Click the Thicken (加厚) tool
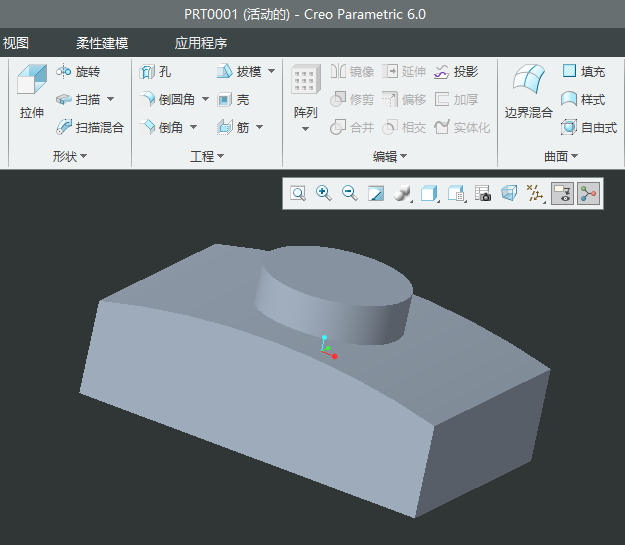 (456, 99)
